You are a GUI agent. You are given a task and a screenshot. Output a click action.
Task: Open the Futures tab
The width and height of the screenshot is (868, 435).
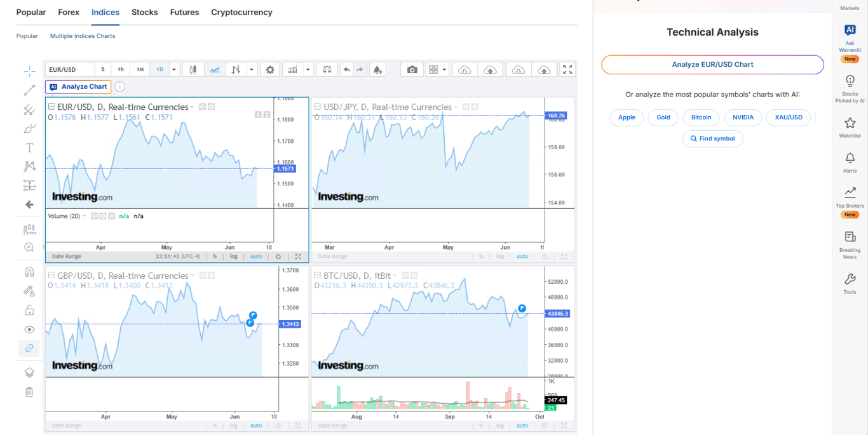pos(184,12)
